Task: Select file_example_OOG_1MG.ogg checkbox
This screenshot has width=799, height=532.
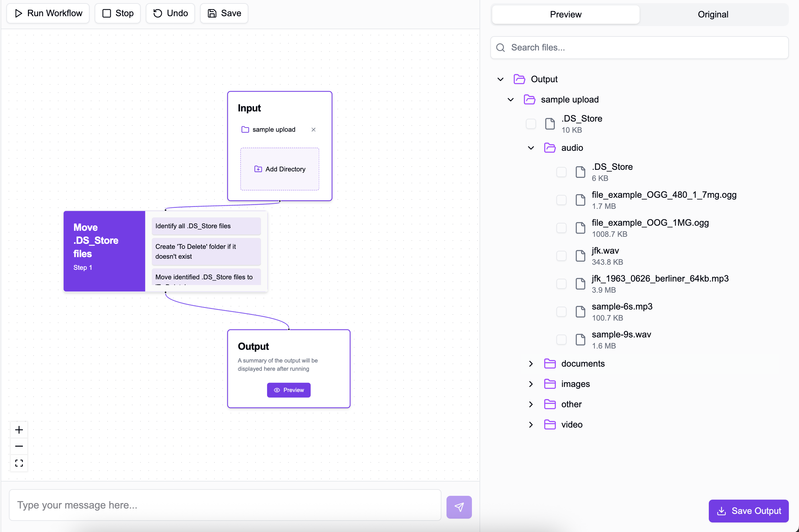Action: pyautogui.click(x=561, y=228)
